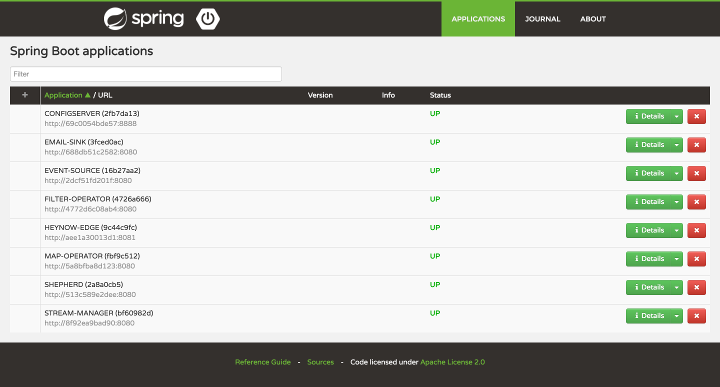Open the About tab
The width and height of the screenshot is (720, 387).
click(x=593, y=19)
